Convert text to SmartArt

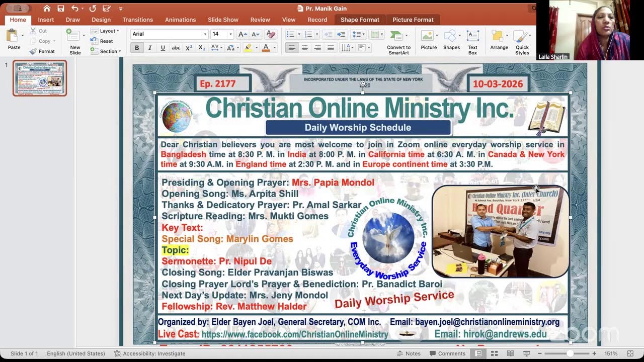[398, 42]
